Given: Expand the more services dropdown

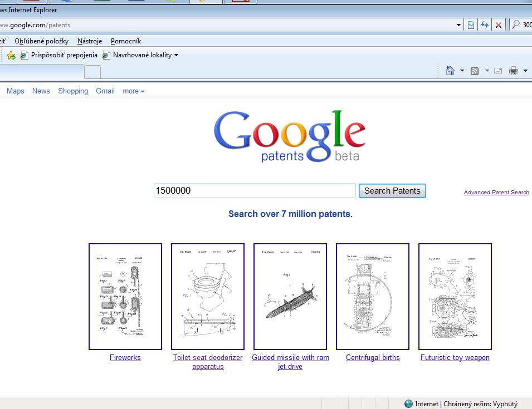Looking at the screenshot, I should click(133, 91).
